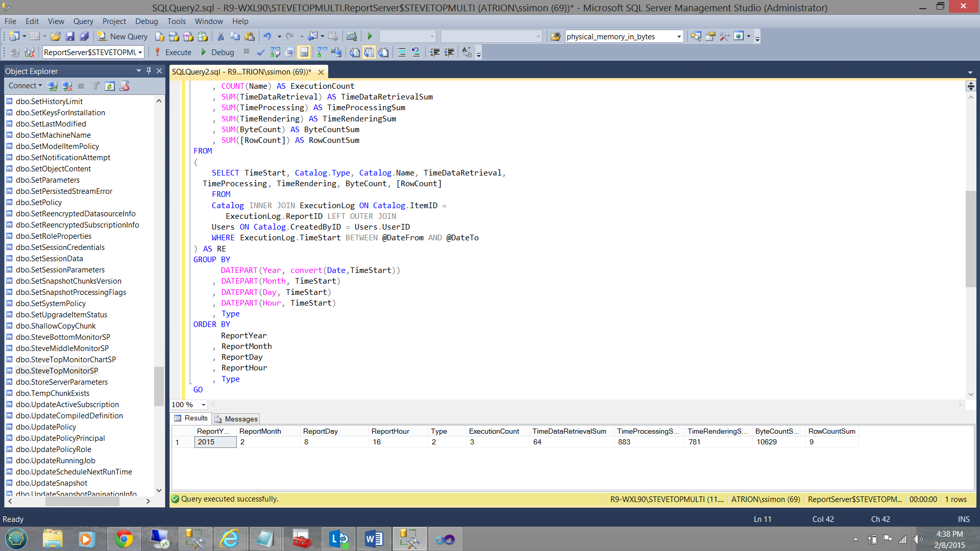The width and height of the screenshot is (980, 551).
Task: Select dbo.SteveTopMonitorSP in Object Explorer
Action: coord(57,371)
